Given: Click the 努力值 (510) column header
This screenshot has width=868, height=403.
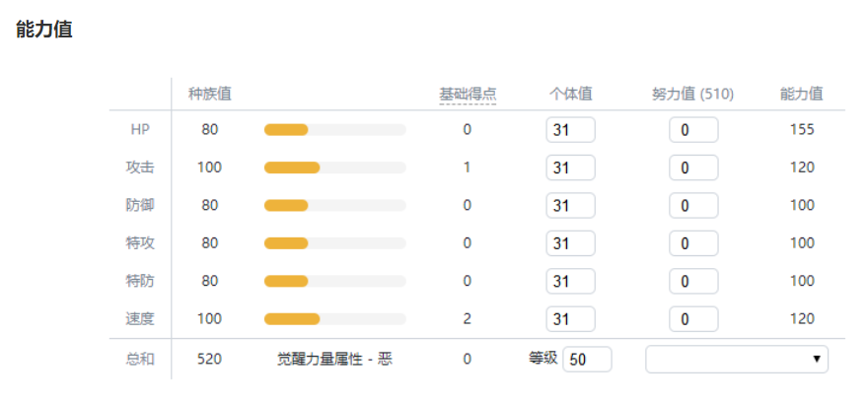Looking at the screenshot, I should (x=692, y=95).
